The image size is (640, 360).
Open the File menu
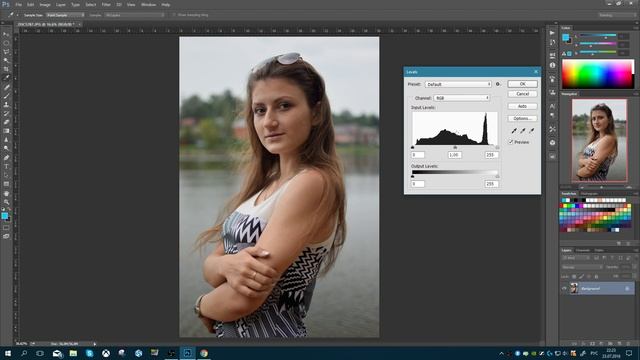(x=18, y=4)
